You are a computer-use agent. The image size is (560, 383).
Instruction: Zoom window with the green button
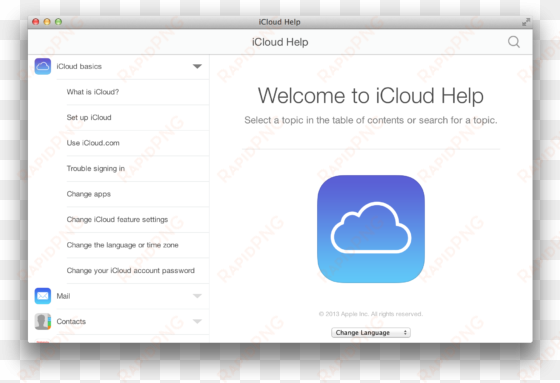click(58, 22)
